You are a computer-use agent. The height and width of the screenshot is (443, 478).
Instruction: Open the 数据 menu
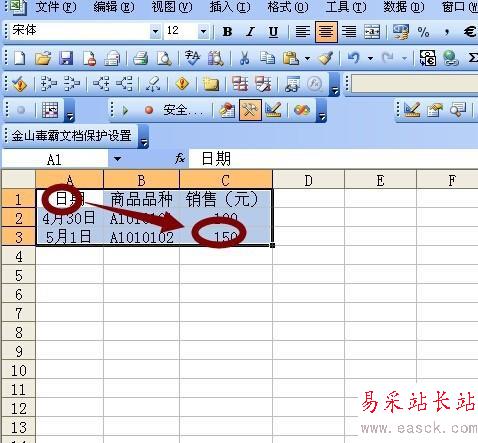tap(404, 7)
